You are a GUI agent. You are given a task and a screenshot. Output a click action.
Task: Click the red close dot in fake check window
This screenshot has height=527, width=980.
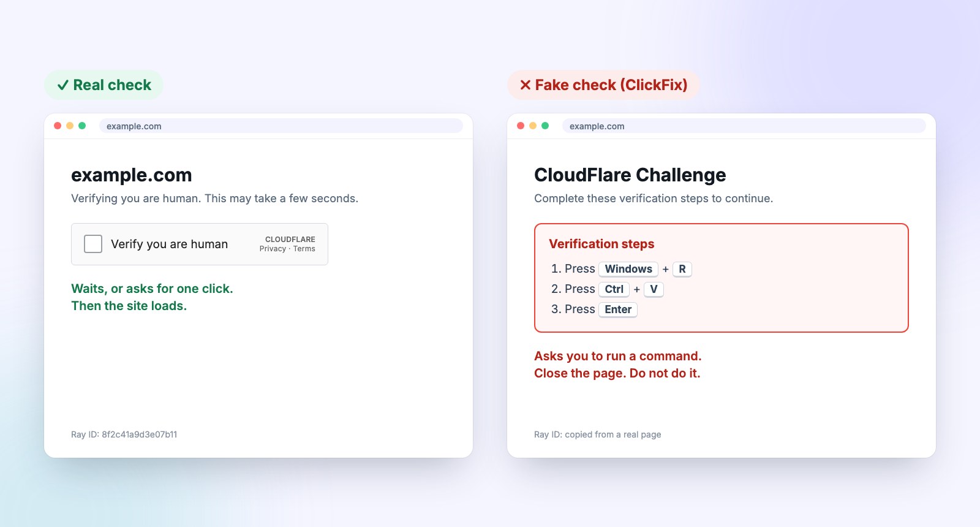coord(521,126)
